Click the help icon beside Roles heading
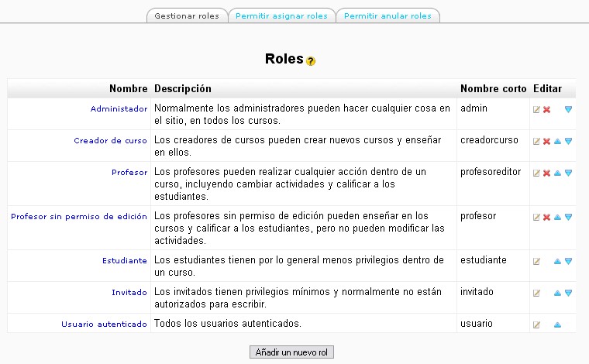Viewport: 589px width, 364px height. (311, 61)
